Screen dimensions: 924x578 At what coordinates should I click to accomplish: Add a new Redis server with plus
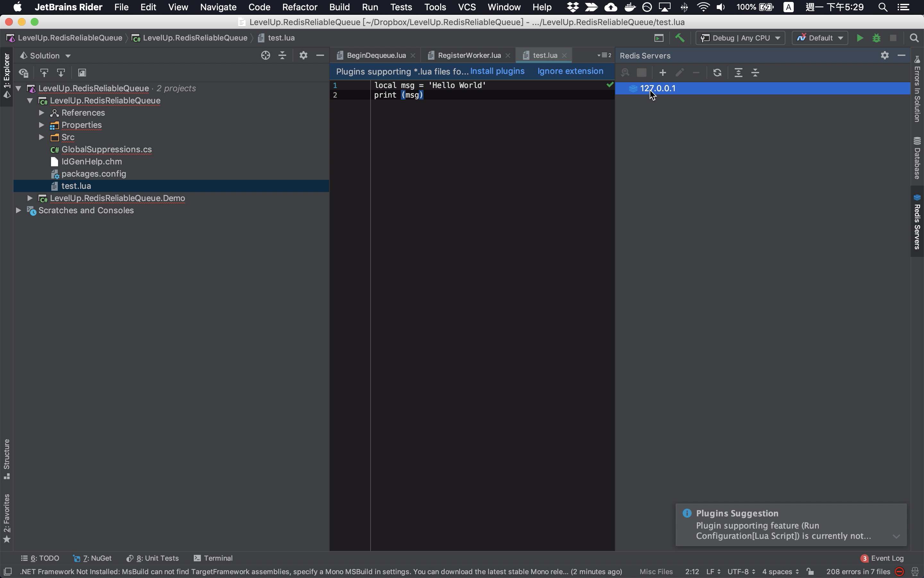(x=663, y=73)
